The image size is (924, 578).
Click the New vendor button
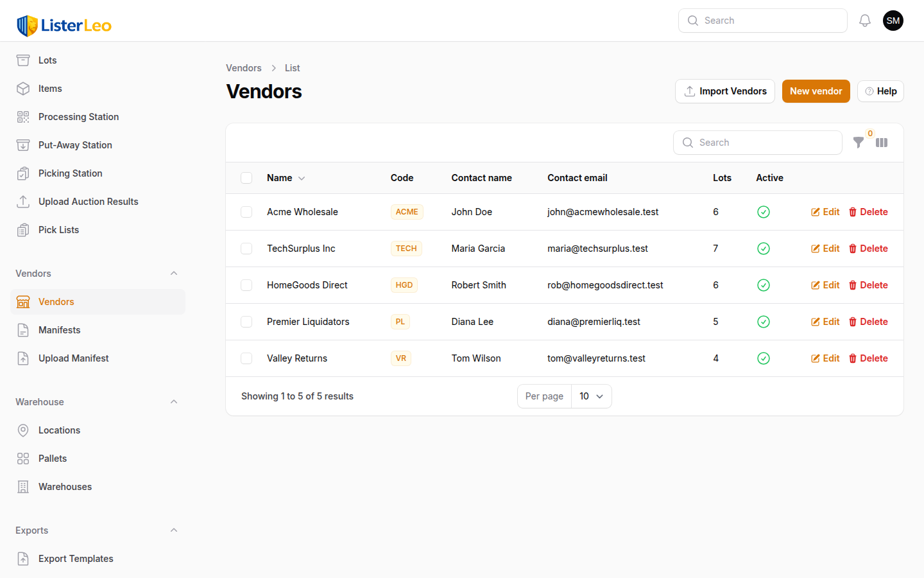pyautogui.click(x=816, y=91)
